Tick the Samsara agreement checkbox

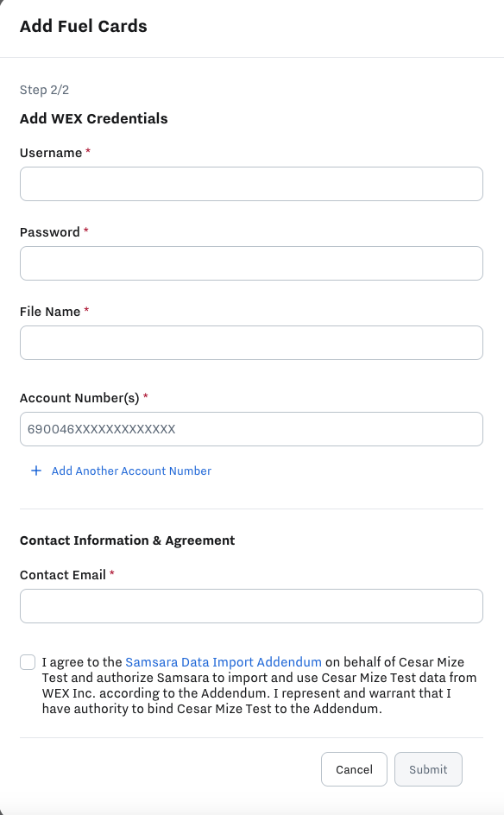pyautogui.click(x=28, y=662)
